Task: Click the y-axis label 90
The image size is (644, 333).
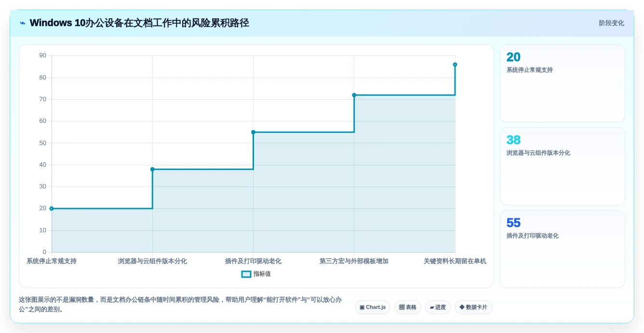Action: [x=43, y=55]
